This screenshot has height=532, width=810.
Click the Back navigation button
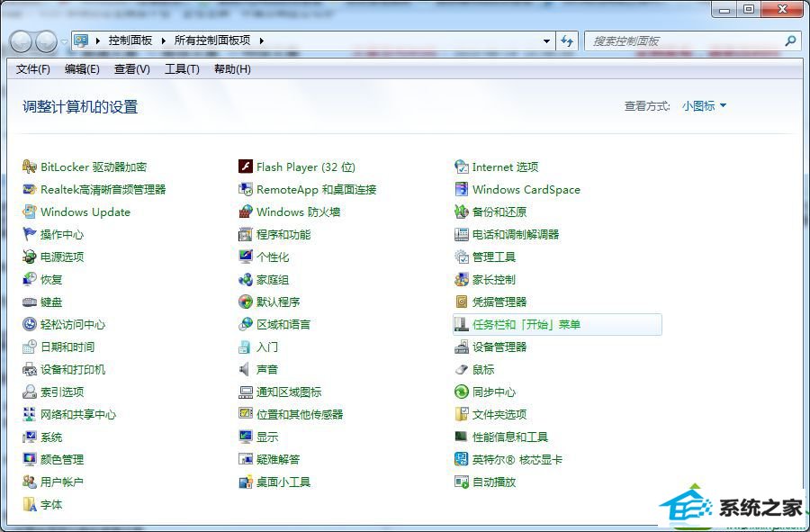(22, 41)
